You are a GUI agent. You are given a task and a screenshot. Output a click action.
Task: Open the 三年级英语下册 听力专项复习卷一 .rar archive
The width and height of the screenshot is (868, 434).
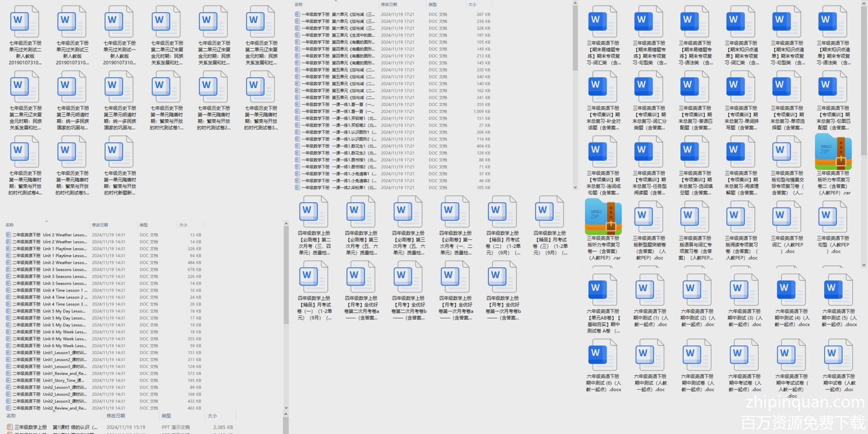click(603, 217)
